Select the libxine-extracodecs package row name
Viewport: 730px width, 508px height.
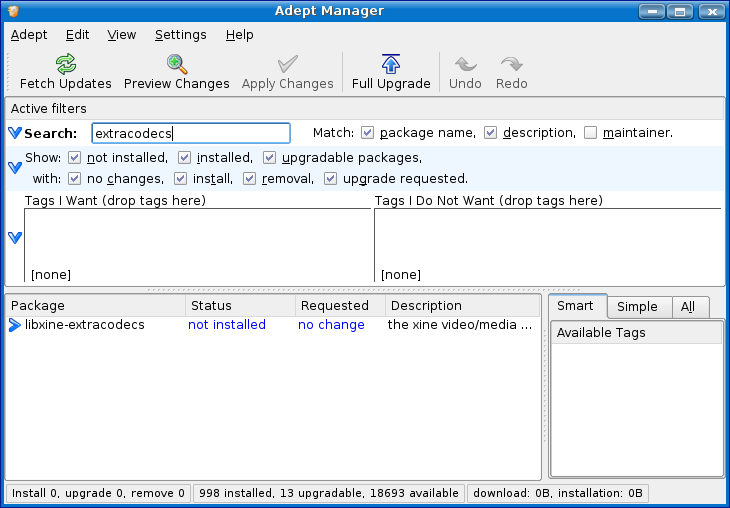tap(85, 325)
